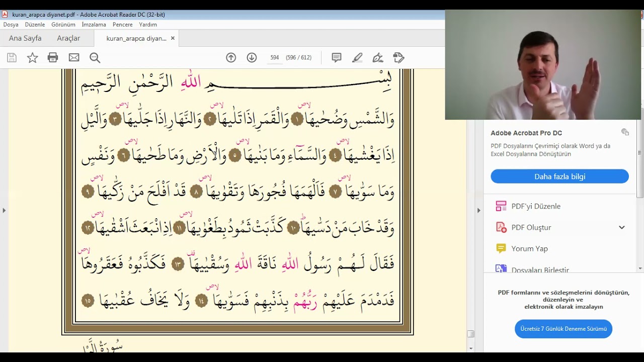Open the Görünüm menu
644x362 pixels.
coord(63,25)
